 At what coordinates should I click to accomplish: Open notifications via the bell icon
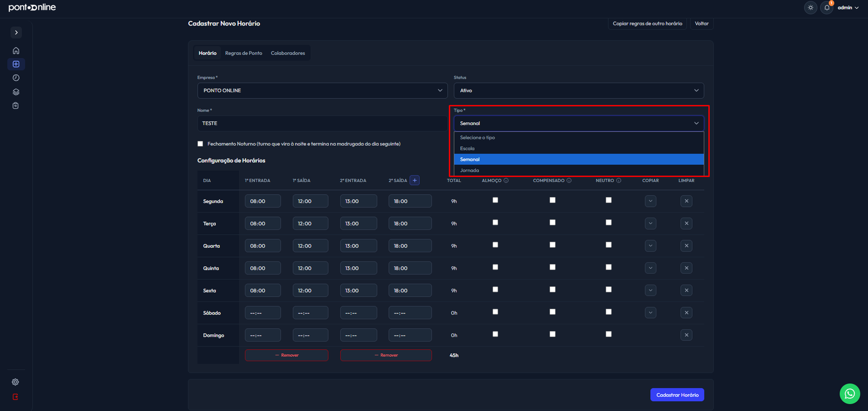pyautogui.click(x=827, y=8)
